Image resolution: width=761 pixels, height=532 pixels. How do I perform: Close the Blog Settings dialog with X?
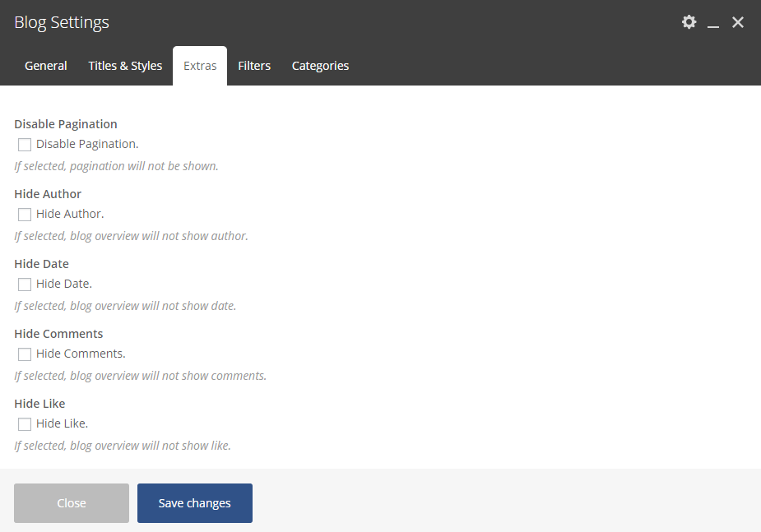[x=738, y=22]
